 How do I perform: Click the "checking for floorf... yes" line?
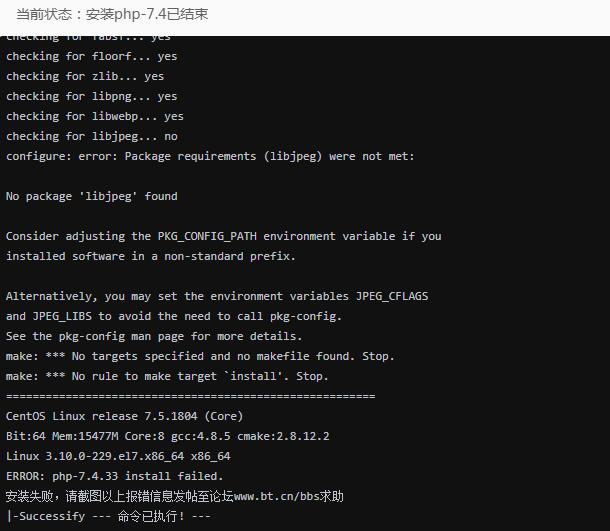coord(92,56)
